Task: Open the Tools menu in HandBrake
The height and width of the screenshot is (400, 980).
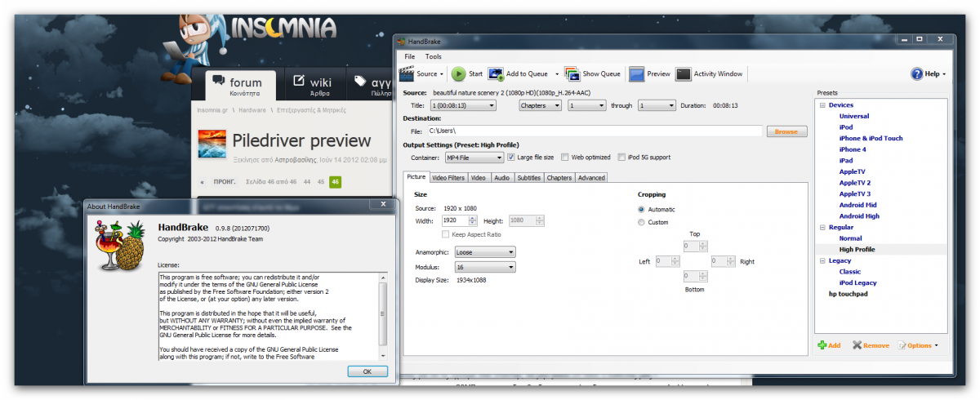Action: pyautogui.click(x=433, y=56)
